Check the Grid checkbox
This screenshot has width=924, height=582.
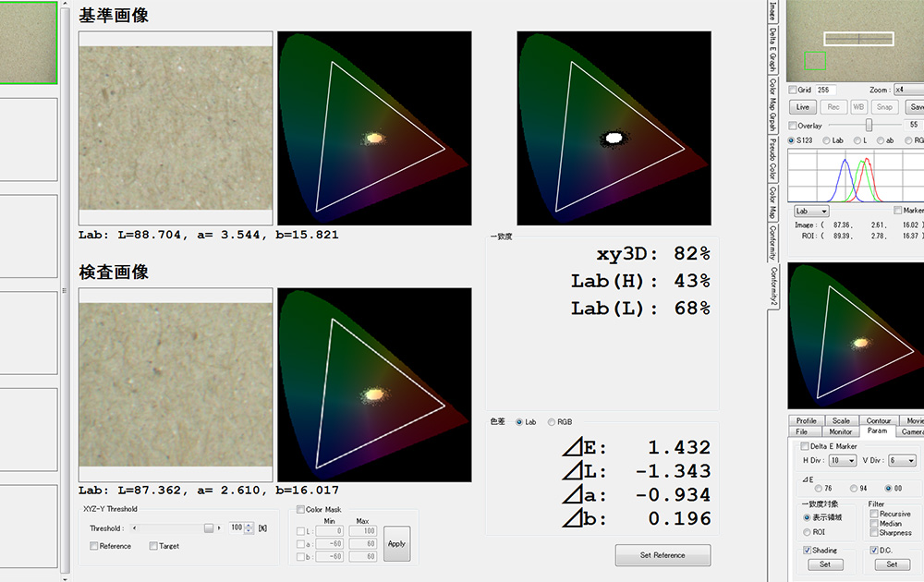pos(793,91)
